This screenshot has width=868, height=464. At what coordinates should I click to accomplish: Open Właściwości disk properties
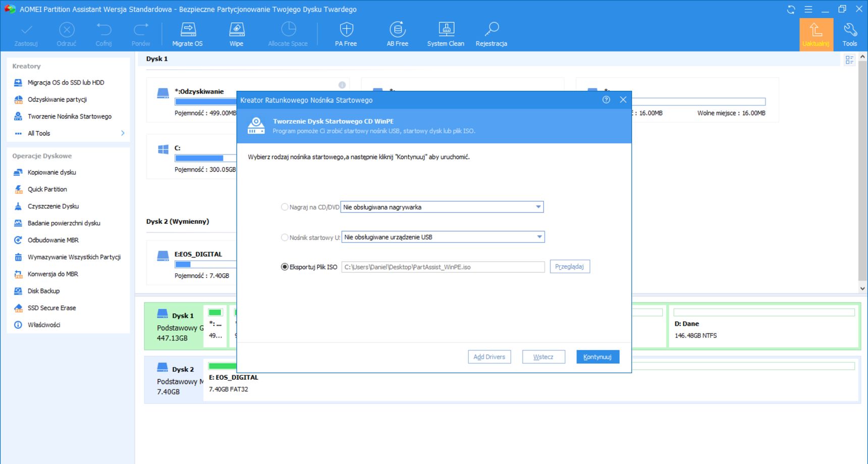point(44,325)
